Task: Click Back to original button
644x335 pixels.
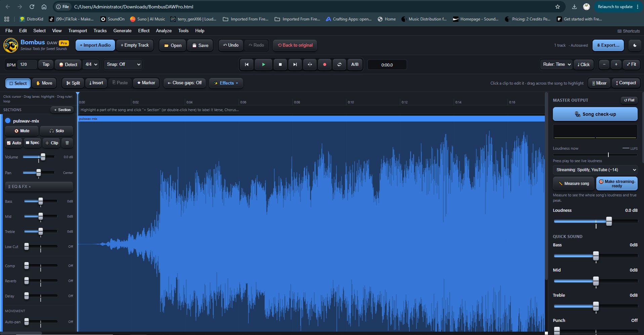Action: [295, 45]
